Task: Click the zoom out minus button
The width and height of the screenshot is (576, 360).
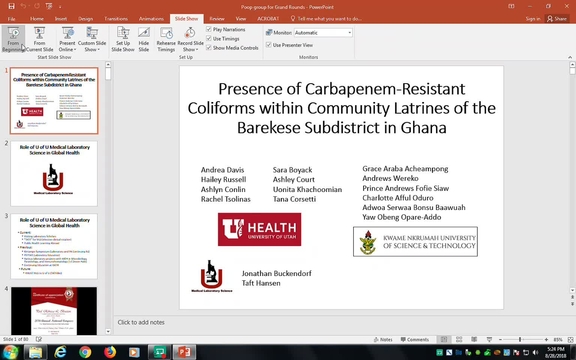Action: point(500,339)
